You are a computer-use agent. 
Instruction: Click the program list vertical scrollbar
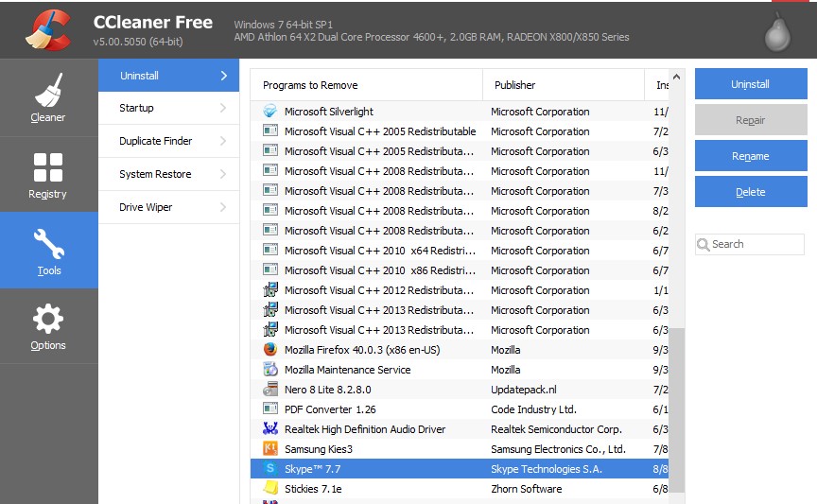click(676, 407)
